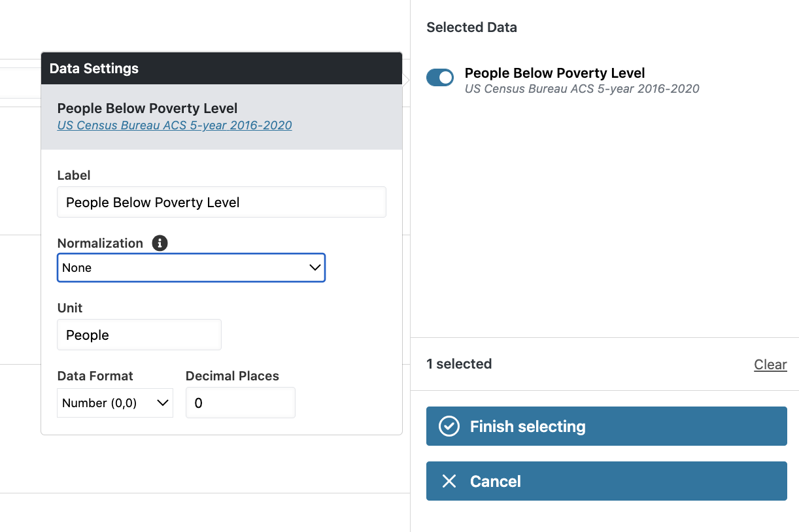Viewport: 799px width, 532px height.
Task: Click the People Below Poverty Level settings heading
Action: pyautogui.click(x=147, y=108)
